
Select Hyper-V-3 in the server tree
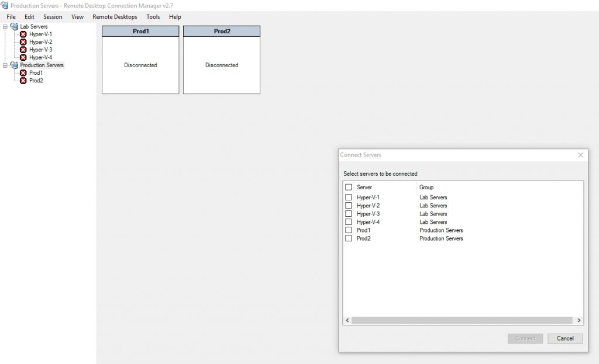(40, 50)
